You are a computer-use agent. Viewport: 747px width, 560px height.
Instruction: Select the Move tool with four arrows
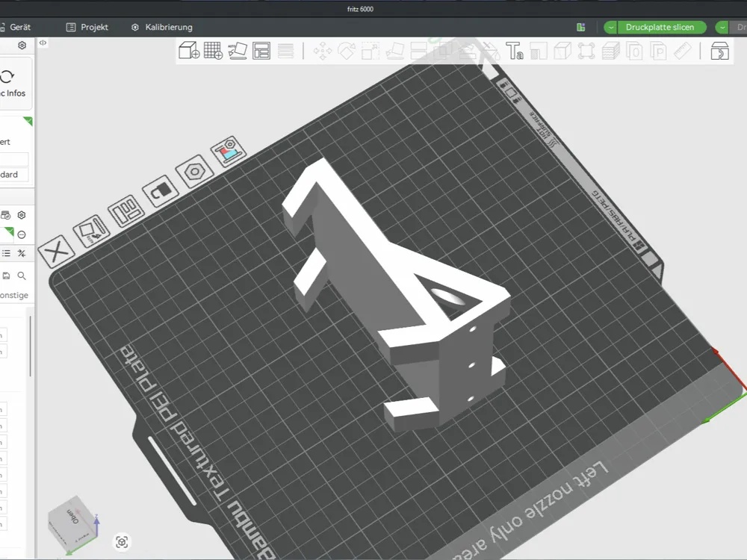tap(323, 51)
